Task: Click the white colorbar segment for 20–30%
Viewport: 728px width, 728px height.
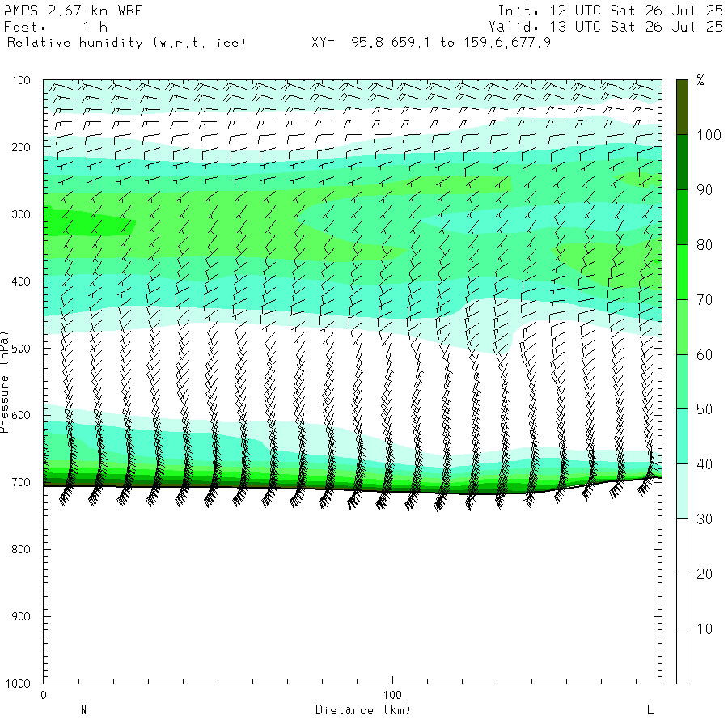Action: point(682,547)
